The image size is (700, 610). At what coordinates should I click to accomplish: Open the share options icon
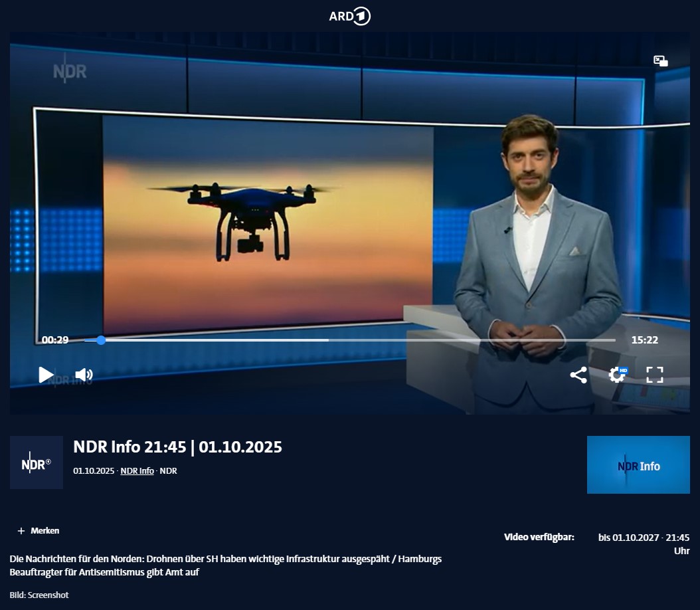tap(578, 375)
